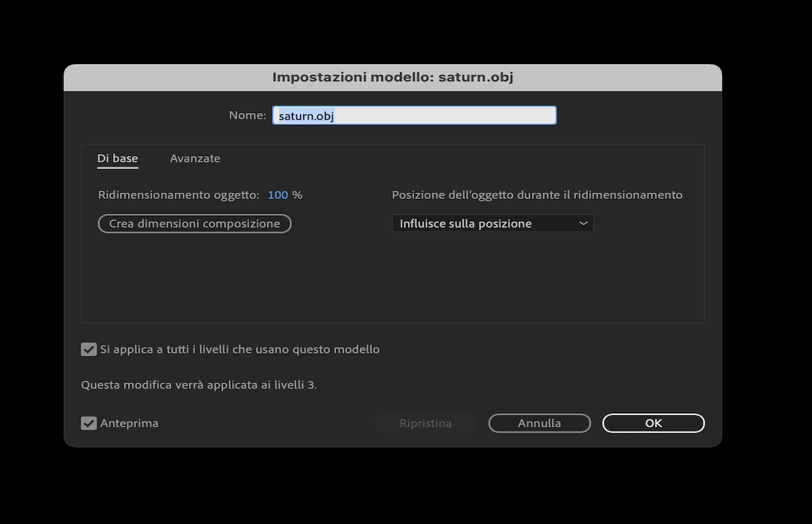The image size is (812, 524).
Task: Click the chevron on the position dropdown
Action: [583, 223]
